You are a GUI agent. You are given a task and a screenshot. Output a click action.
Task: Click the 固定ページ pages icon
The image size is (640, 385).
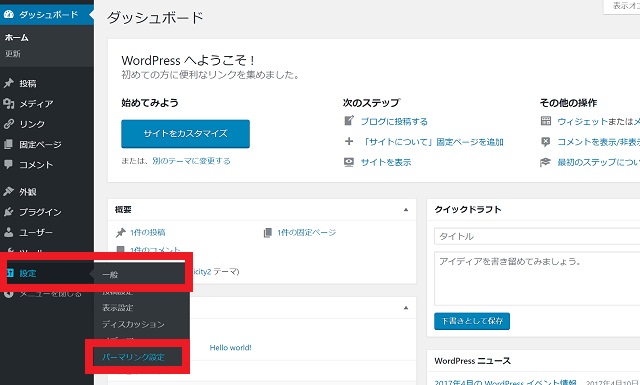[9, 144]
